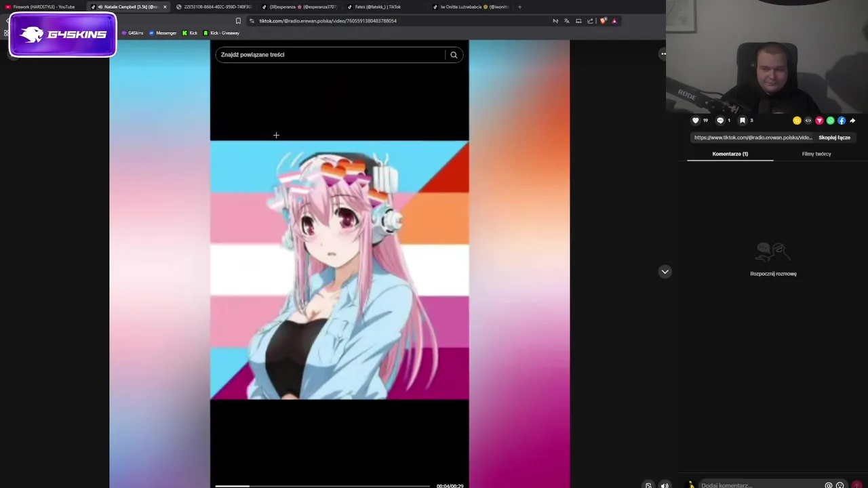Select the Komentarze (1) tab
This screenshot has height=488, width=868.
pyautogui.click(x=730, y=154)
